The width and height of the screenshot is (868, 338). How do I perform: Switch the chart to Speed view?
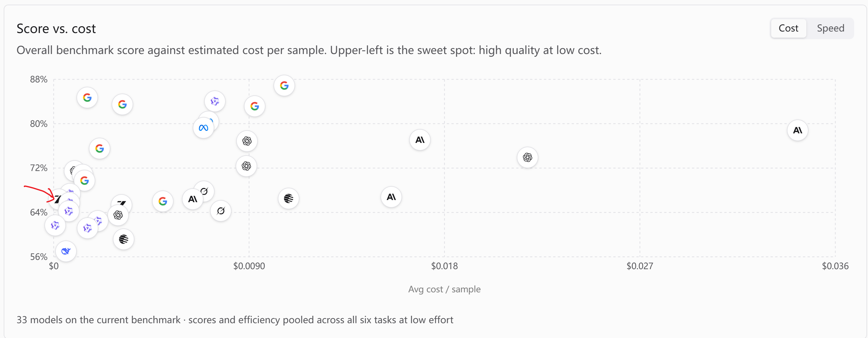(830, 28)
